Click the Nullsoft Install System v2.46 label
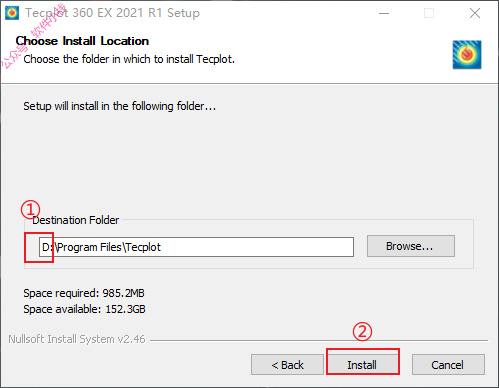Image resolution: width=499 pixels, height=388 pixels. tap(77, 339)
